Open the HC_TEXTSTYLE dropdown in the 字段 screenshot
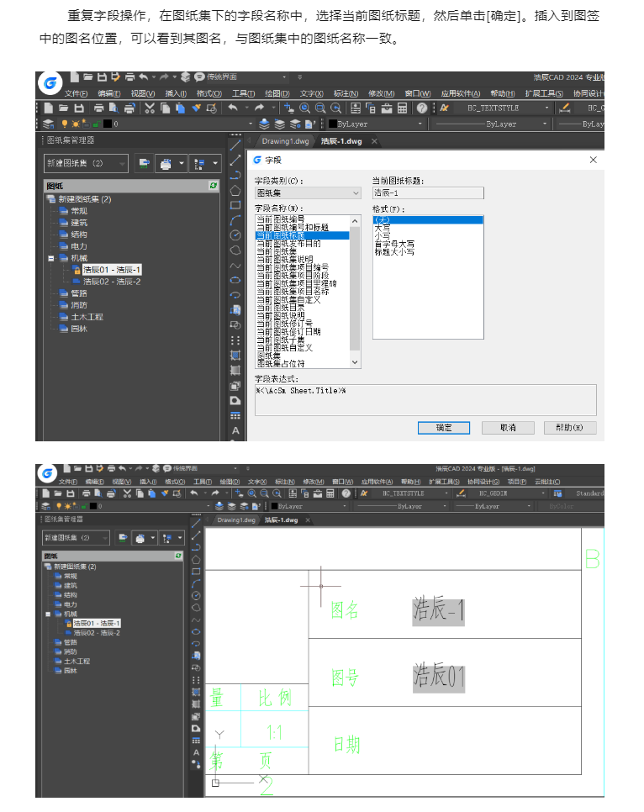Screen dimensions: 644x812 [x=546, y=108]
